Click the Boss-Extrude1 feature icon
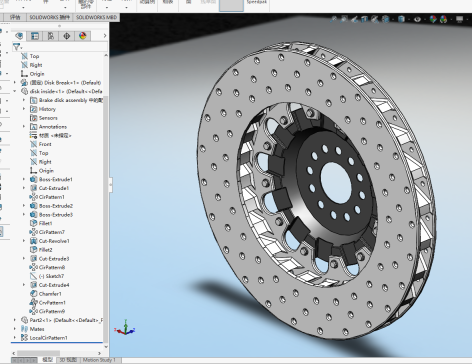The width and height of the screenshot is (472, 364). pyautogui.click(x=33, y=179)
